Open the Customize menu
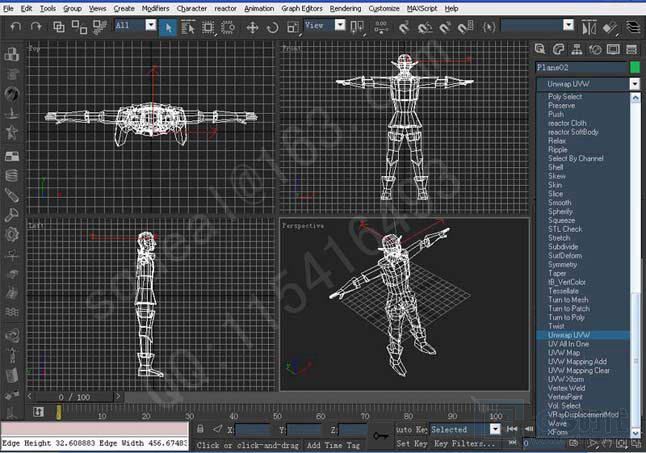 [x=384, y=8]
